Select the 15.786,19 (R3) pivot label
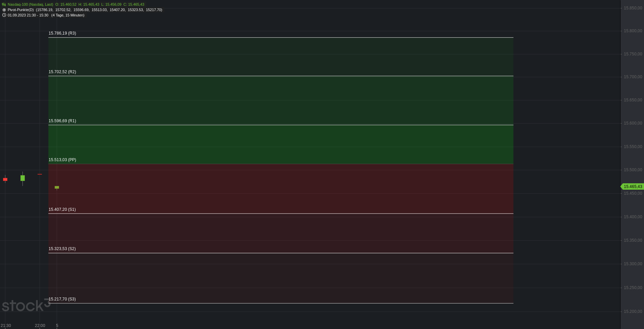 62,33
